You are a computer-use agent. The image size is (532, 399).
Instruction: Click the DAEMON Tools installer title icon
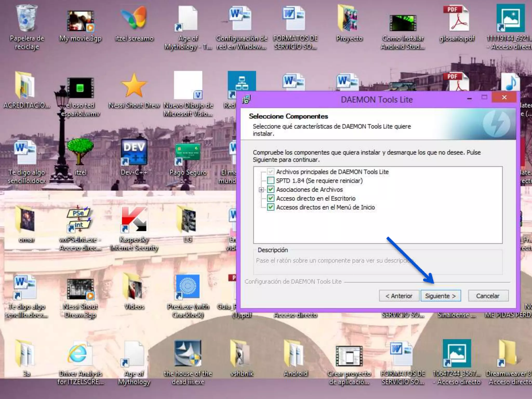[x=246, y=99]
